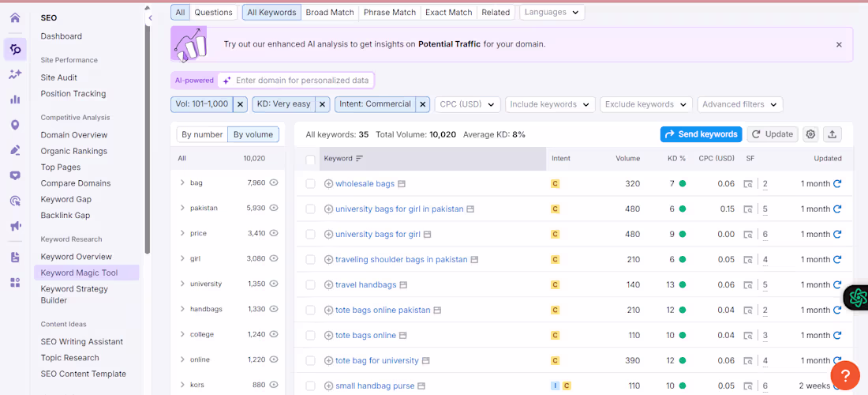Open the tote bag for university link

pos(377,361)
